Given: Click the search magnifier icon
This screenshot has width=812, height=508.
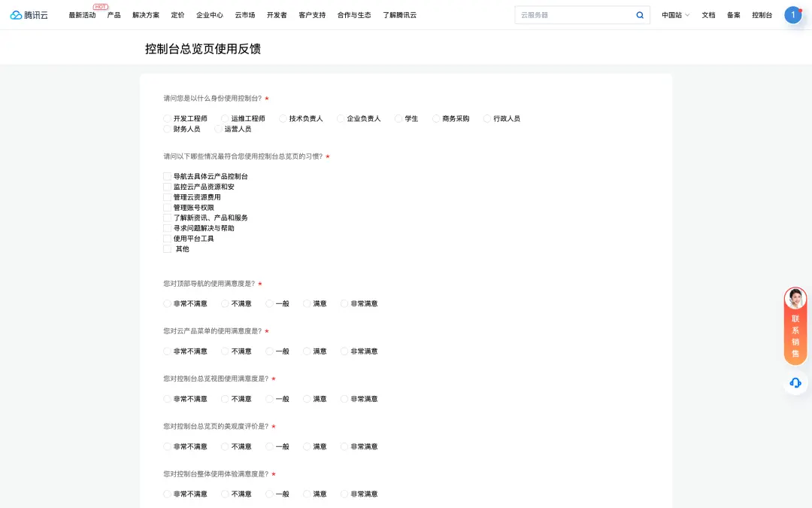Looking at the screenshot, I should [640, 15].
